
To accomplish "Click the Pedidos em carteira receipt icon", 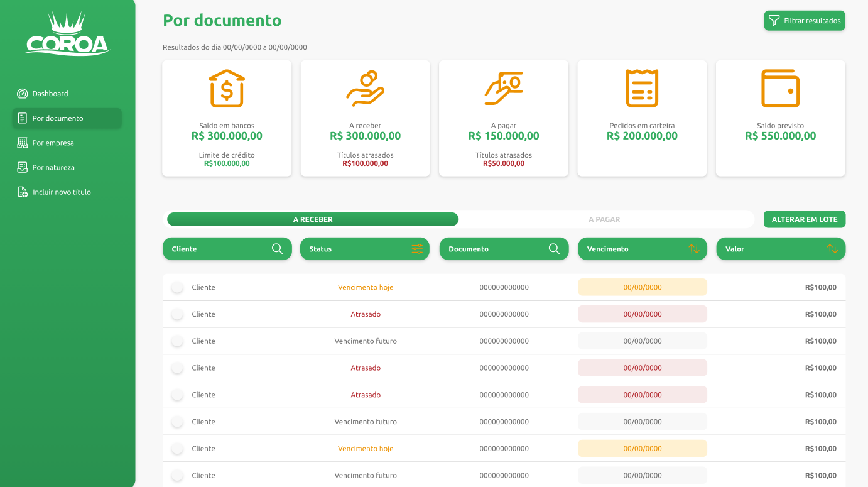I will pyautogui.click(x=642, y=89).
